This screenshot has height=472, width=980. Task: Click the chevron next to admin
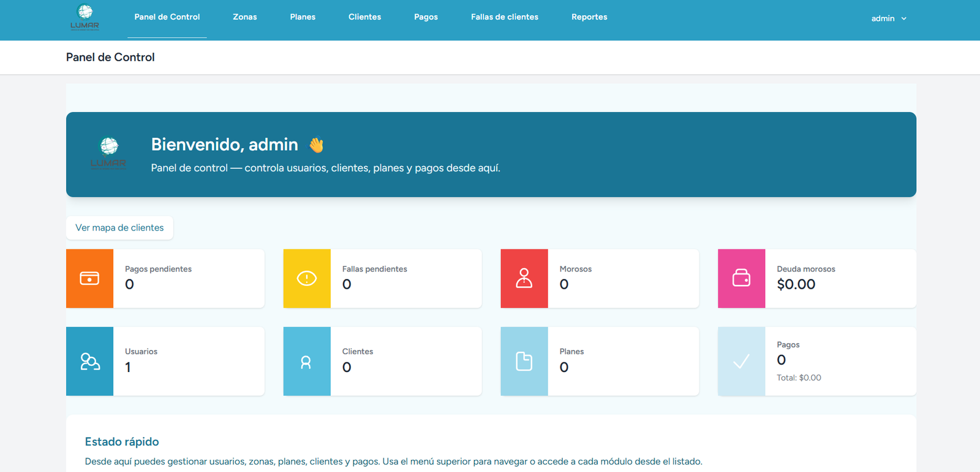click(903, 19)
